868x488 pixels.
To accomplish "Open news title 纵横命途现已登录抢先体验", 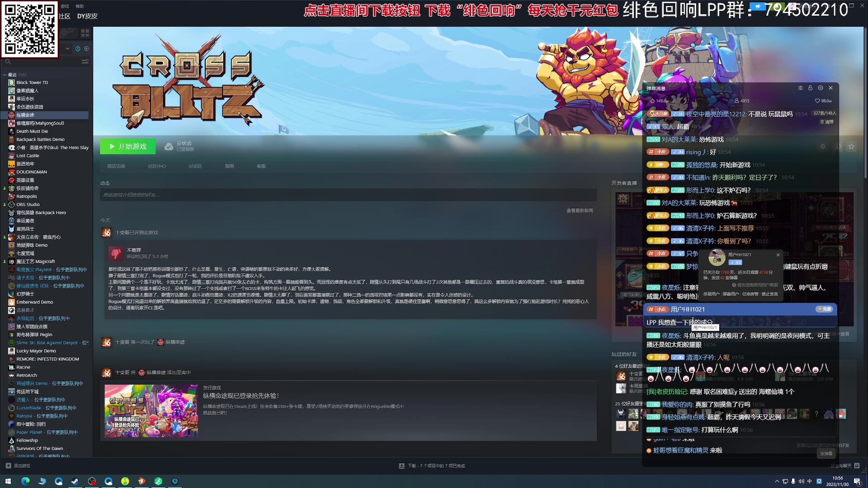I will 241,396.
